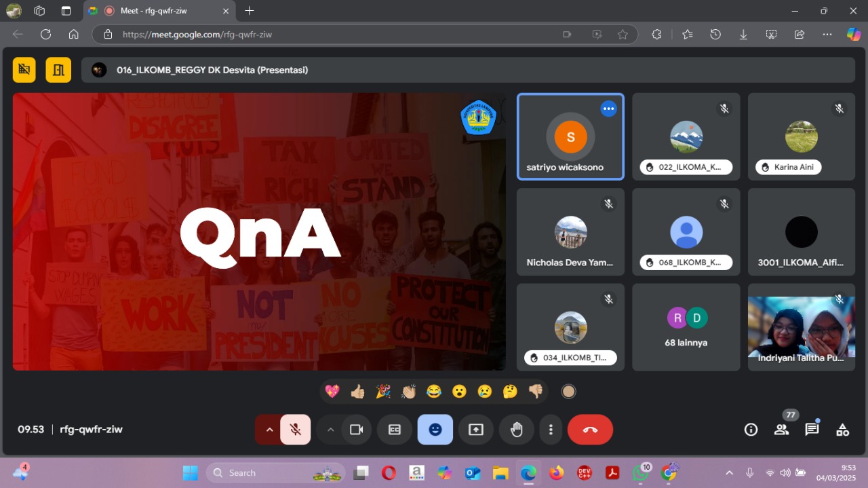This screenshot has height=488, width=868.
Task: Toggle the camera on or off
Action: click(x=356, y=430)
